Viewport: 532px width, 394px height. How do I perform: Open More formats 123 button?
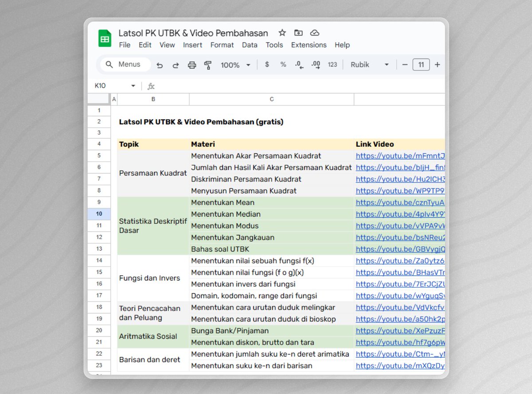tap(332, 65)
